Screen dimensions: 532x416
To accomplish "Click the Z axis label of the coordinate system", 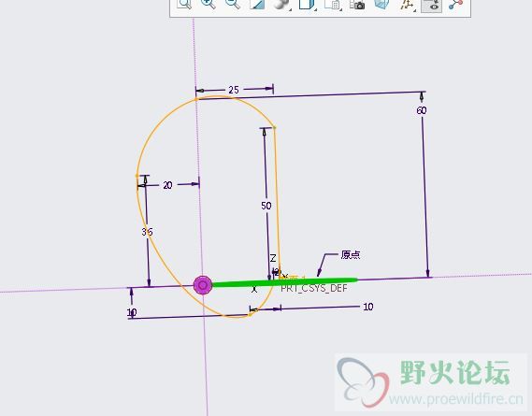I will click(x=273, y=258).
